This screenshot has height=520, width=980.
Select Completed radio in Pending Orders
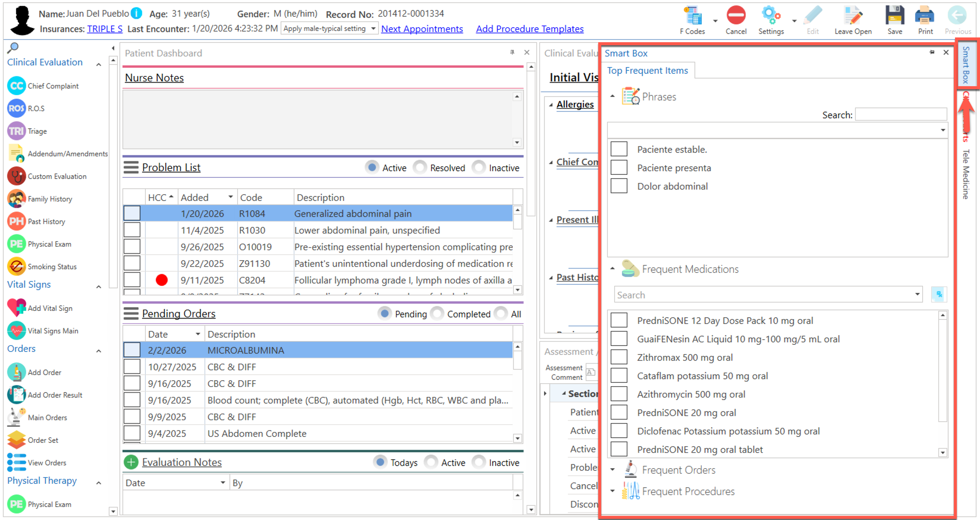[x=437, y=313]
